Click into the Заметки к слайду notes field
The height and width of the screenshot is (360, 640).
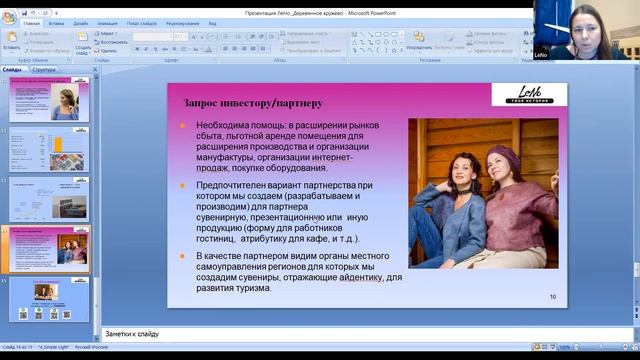click(x=367, y=334)
